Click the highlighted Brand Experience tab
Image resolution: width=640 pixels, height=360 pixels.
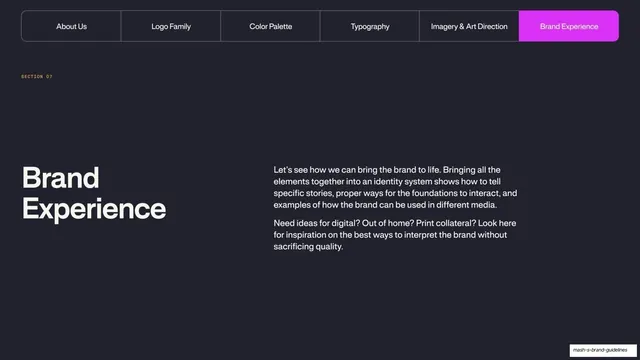tap(569, 26)
